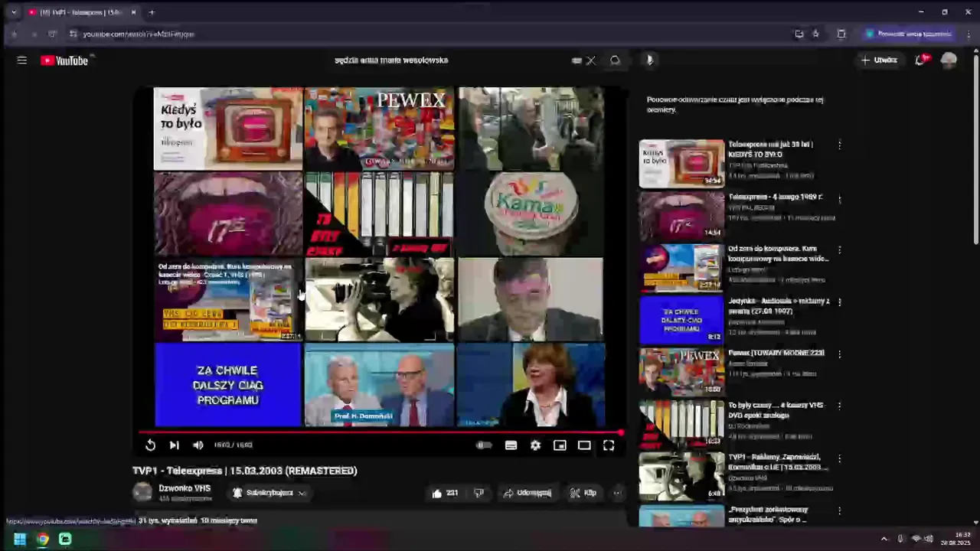Open a new browser tab
The image size is (980, 551).
[x=152, y=12]
